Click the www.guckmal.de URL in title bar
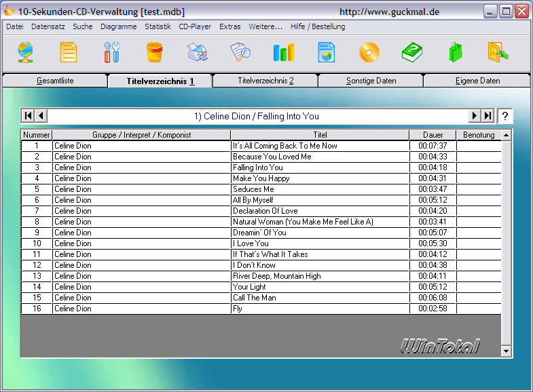 389,12
